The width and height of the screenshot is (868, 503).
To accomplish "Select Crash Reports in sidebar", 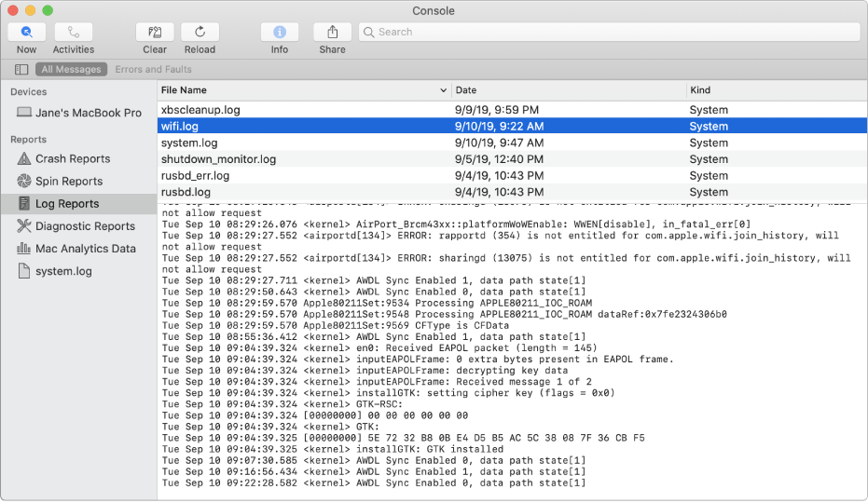I will coord(72,159).
